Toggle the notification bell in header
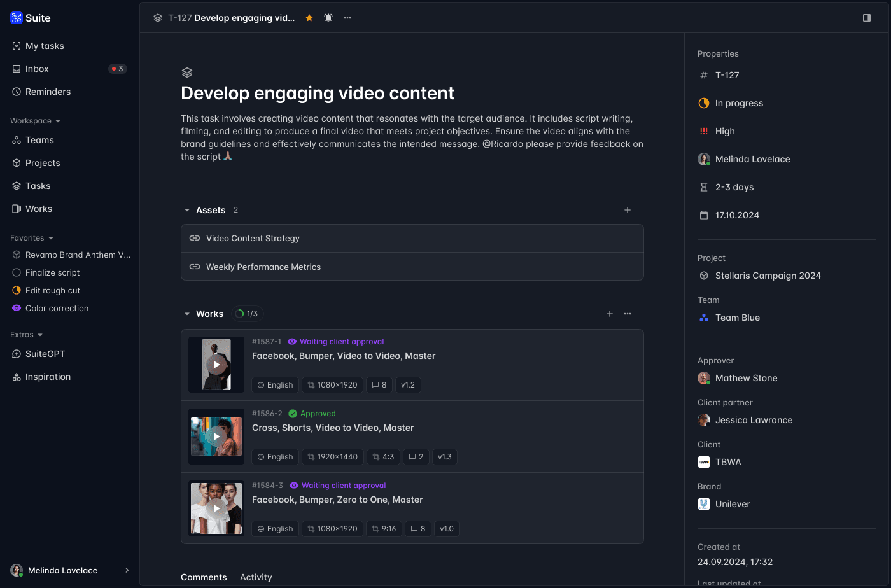 [x=328, y=18]
